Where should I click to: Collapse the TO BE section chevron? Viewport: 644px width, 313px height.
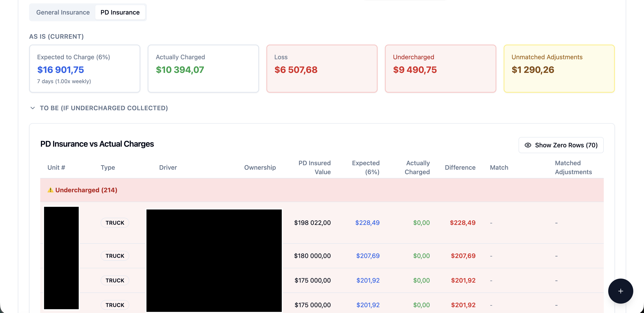32,108
